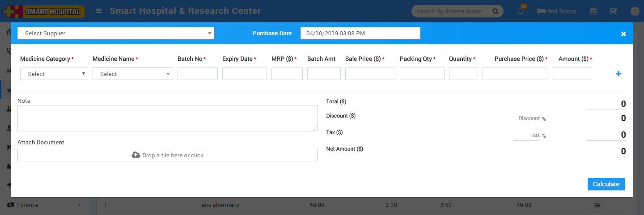The image size is (644, 215).
Task: Click the search magnifier icon
Action: [495, 11]
